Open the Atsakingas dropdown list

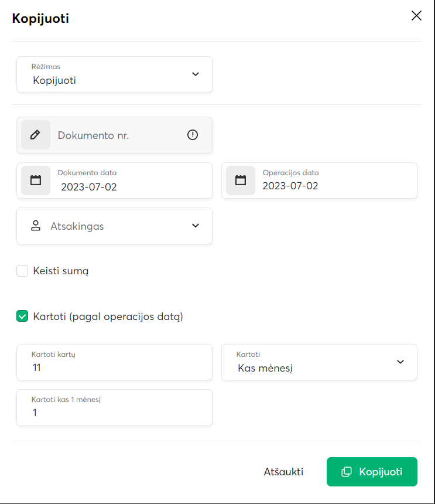pos(196,226)
